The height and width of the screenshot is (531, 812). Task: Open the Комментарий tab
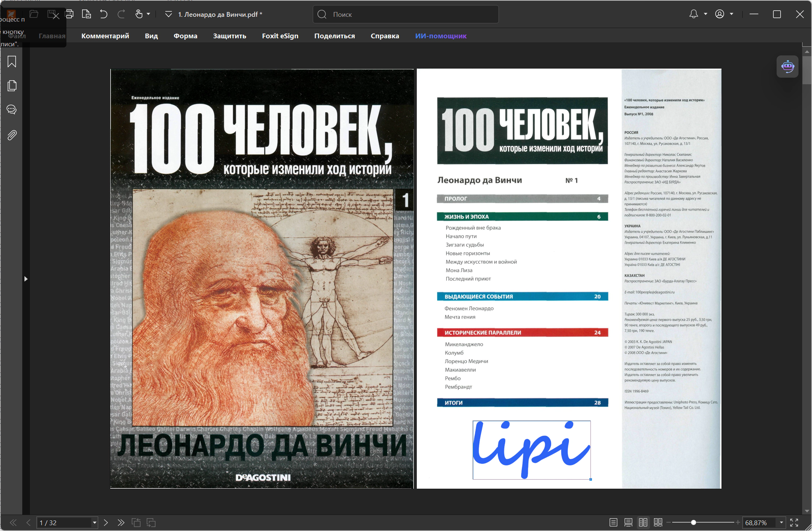[105, 36]
